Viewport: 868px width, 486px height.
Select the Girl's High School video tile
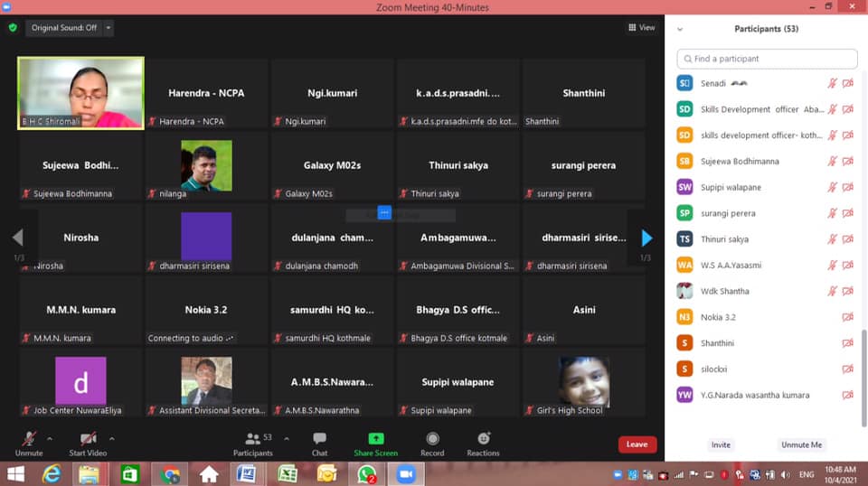click(x=583, y=382)
